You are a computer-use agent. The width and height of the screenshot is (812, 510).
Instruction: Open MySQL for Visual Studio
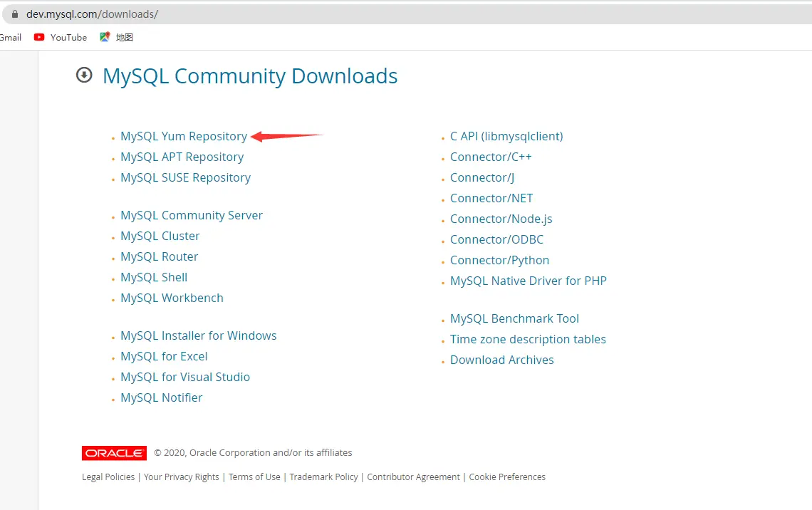[185, 378]
